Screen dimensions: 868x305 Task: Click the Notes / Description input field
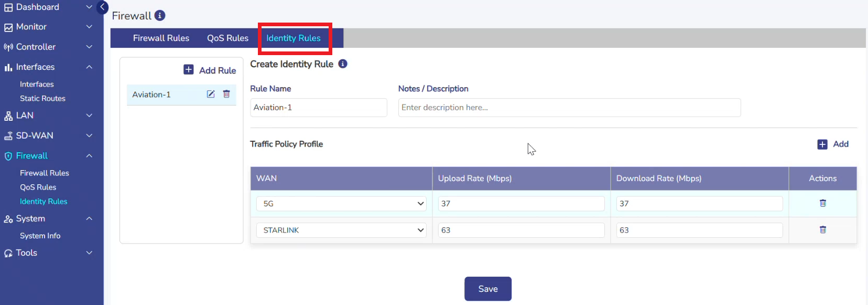(x=569, y=108)
